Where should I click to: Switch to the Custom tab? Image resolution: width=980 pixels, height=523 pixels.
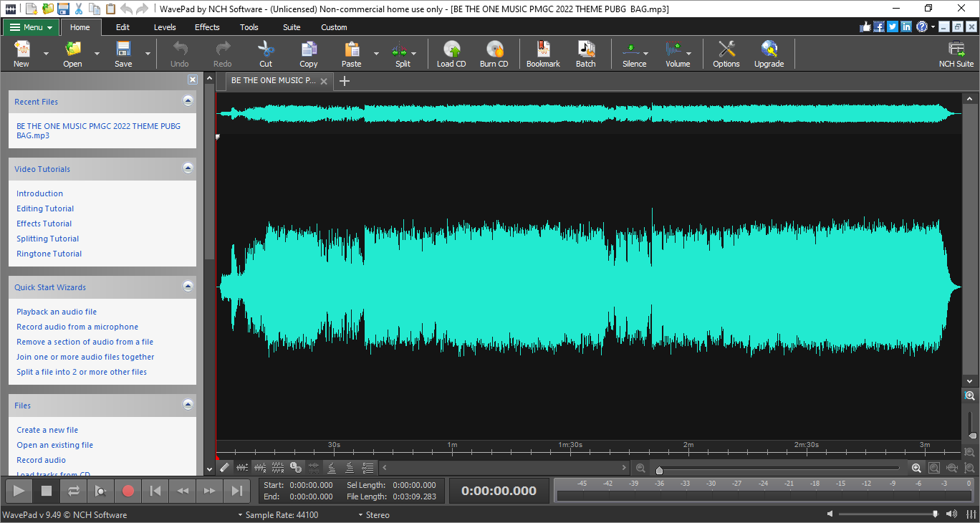click(334, 27)
